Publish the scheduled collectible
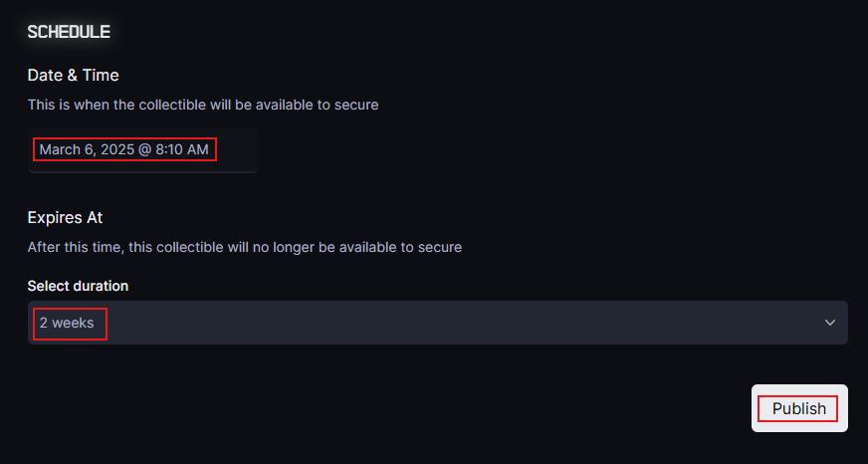 [x=799, y=408]
